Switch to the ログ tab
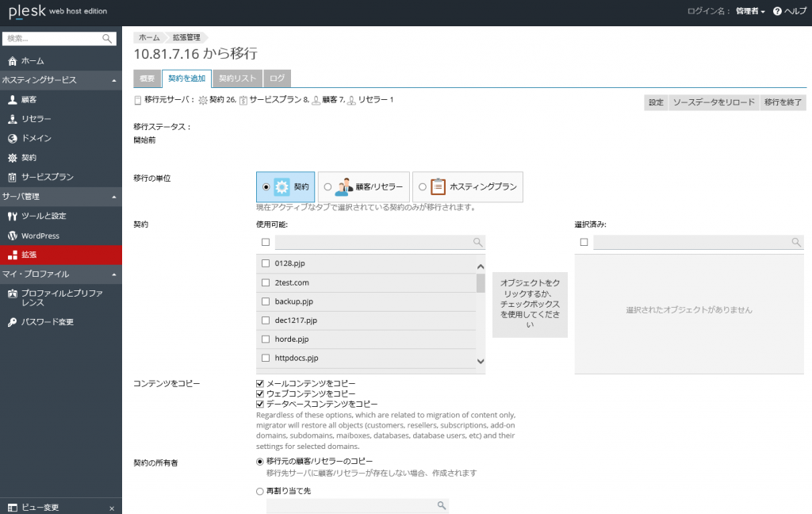The height and width of the screenshot is (514, 812). click(x=278, y=78)
